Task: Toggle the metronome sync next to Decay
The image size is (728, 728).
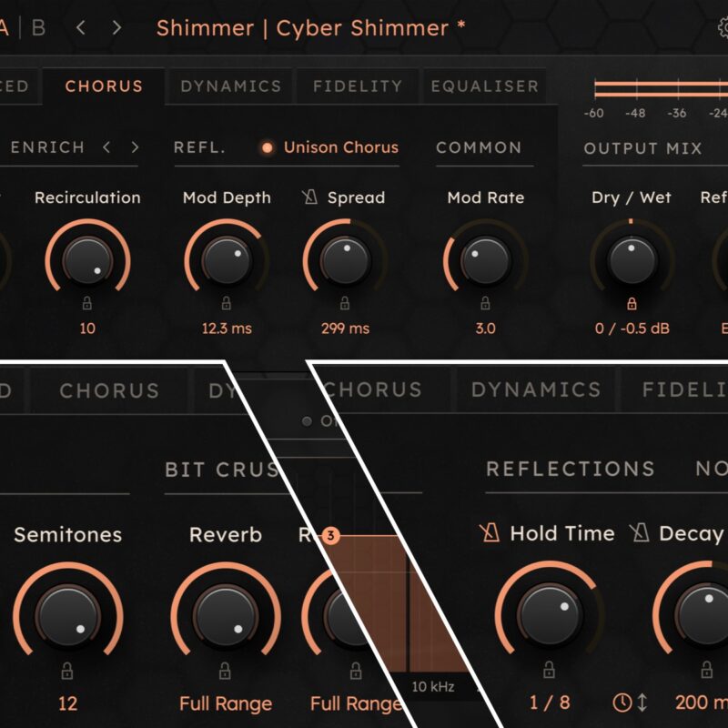Action: tap(640, 533)
